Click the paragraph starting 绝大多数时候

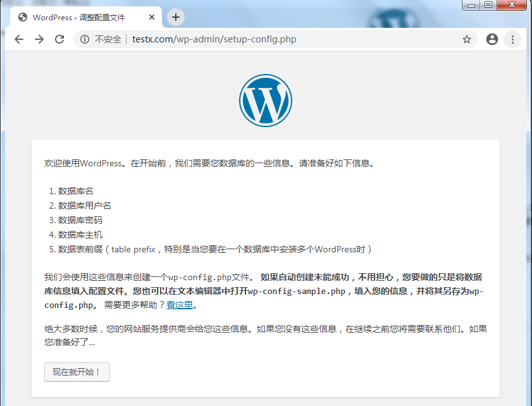pos(266,335)
